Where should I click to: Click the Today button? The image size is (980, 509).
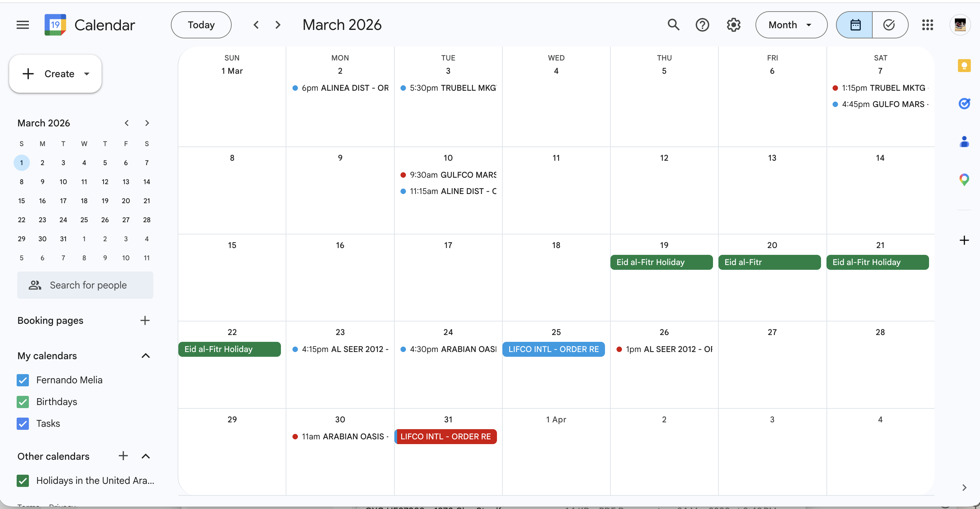(x=201, y=25)
